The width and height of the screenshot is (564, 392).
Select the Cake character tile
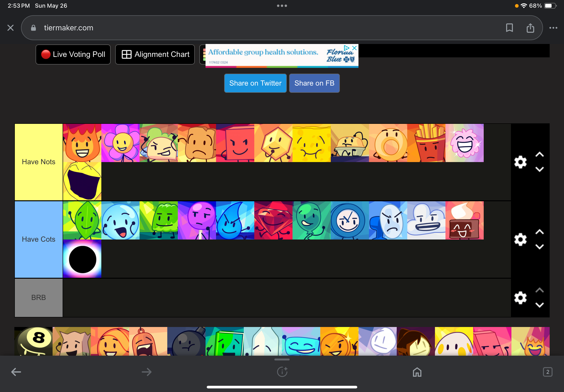pos(465,220)
